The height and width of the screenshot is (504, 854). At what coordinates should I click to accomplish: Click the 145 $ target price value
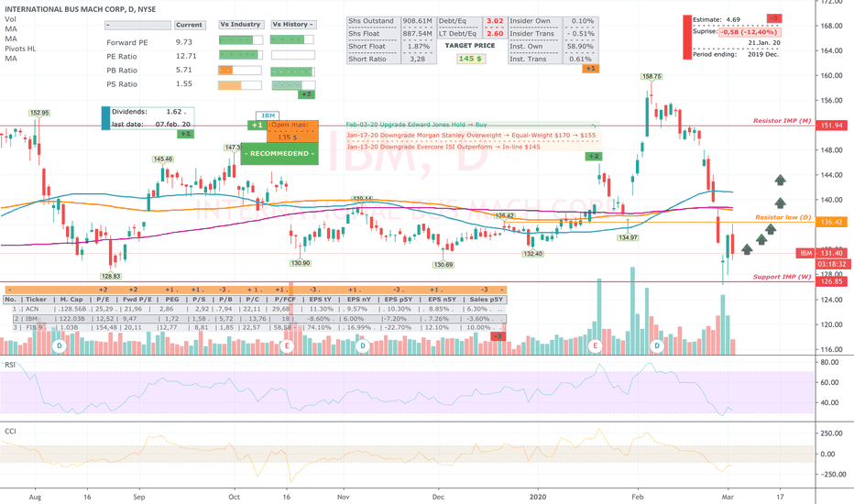(470, 59)
